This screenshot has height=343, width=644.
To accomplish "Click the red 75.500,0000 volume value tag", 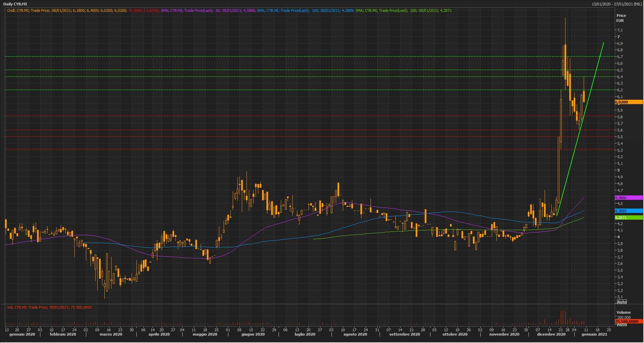I will click(x=629, y=321).
